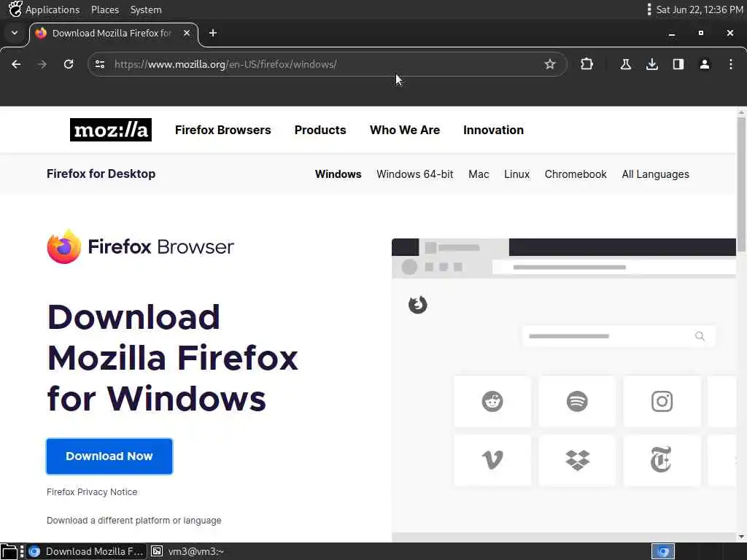Open Chrome extensions puzzle icon
The image size is (747, 560).
587,64
